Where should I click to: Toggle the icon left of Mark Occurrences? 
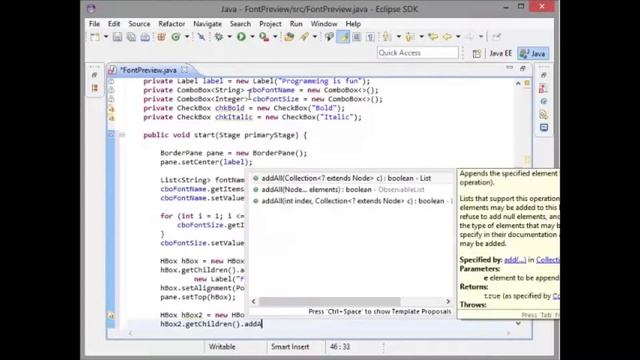(329, 37)
